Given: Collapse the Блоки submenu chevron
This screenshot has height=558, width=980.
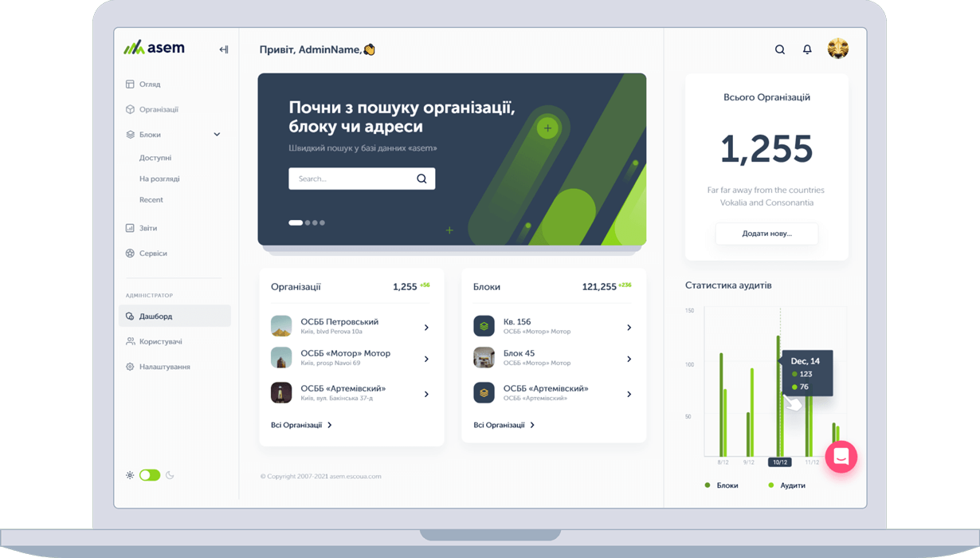Looking at the screenshot, I should click(217, 135).
